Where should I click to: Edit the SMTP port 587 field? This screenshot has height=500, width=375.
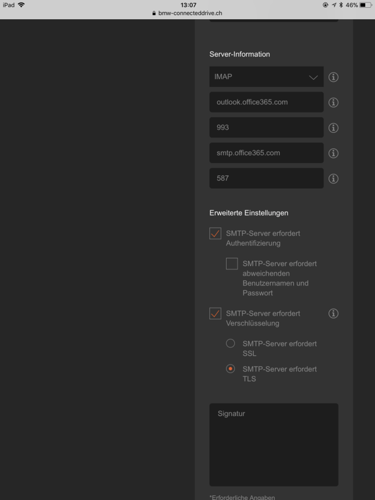266,178
